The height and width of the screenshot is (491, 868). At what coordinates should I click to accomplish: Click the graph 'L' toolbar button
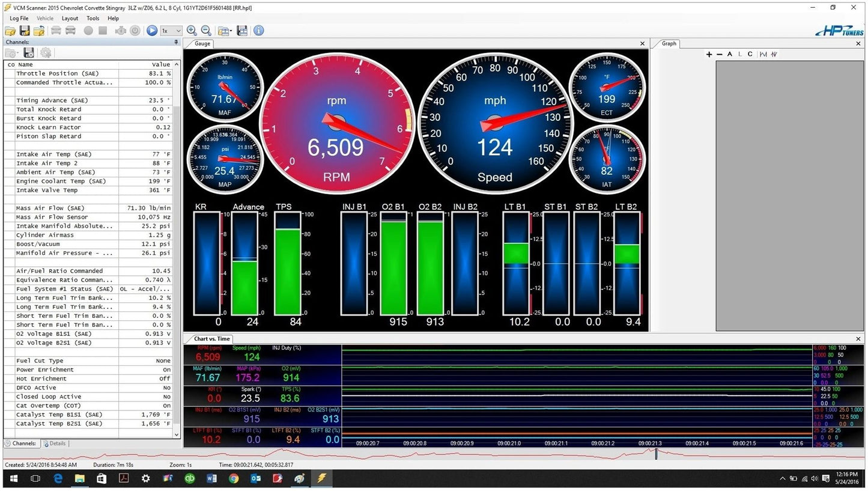740,54
